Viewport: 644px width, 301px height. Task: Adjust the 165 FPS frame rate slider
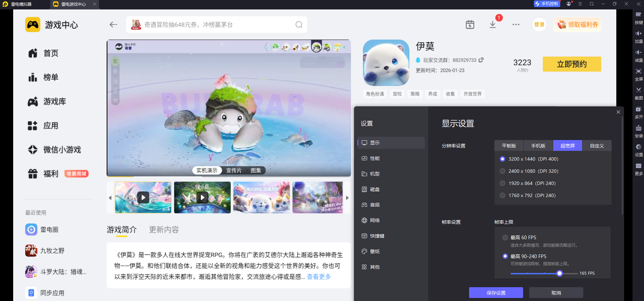[560, 273]
